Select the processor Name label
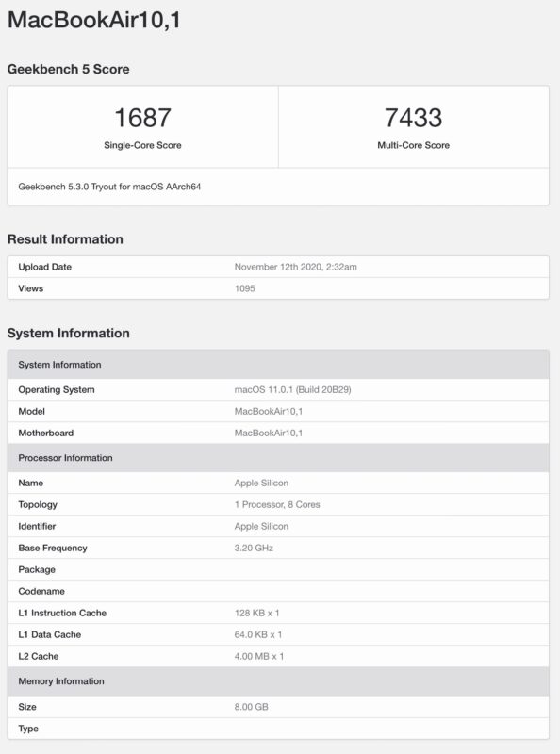The width and height of the screenshot is (560, 754). tap(31, 484)
